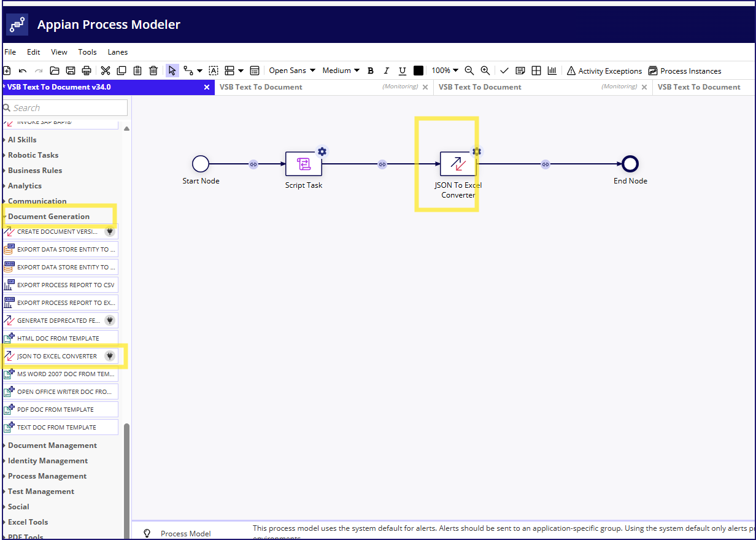Open the swimlane options dropdown arrow
Screen dimensions: 756x540
(241, 71)
